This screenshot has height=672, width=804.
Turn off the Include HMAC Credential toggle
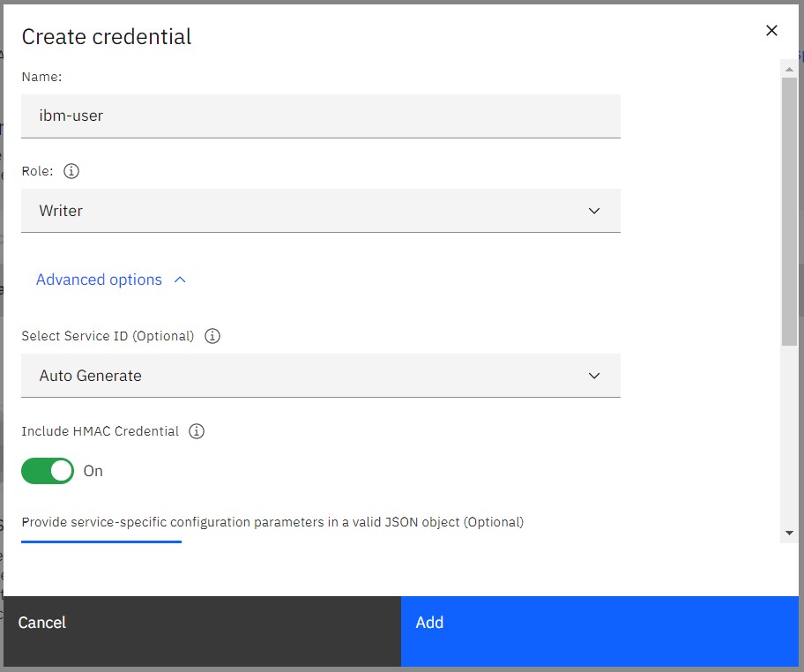[x=48, y=471]
